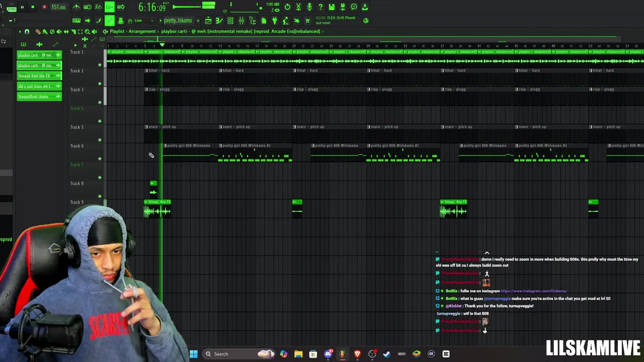644x362 pixels.
Task: Select the playlist Delete tool
Action: (x=52, y=32)
